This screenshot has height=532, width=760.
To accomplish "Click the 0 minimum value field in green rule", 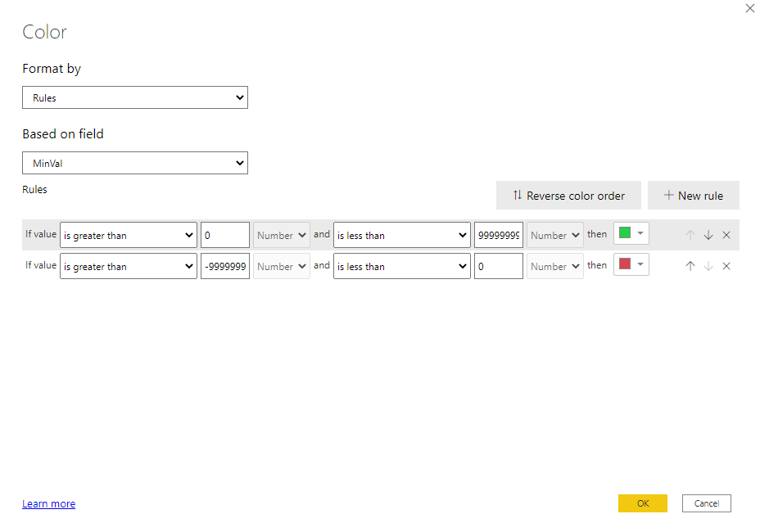I will pos(225,235).
